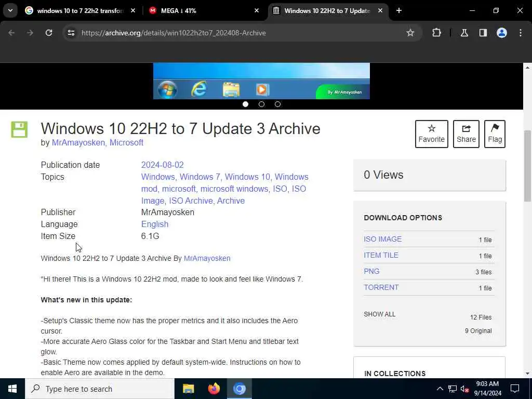Open the Chrome three-dot menu
Image resolution: width=532 pixels, height=399 pixels.
521,33
